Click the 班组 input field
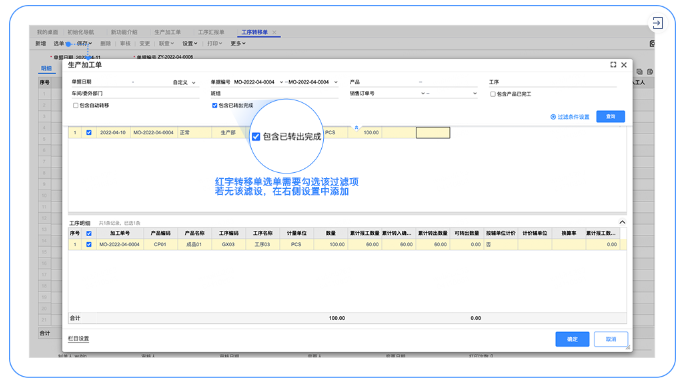Screen dimensions: 683x384 tap(274, 94)
